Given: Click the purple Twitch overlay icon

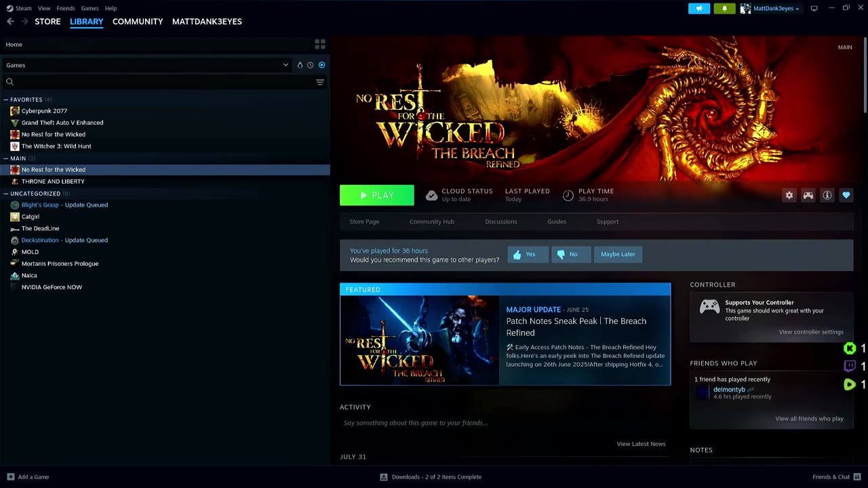Looking at the screenshot, I should point(849,366).
